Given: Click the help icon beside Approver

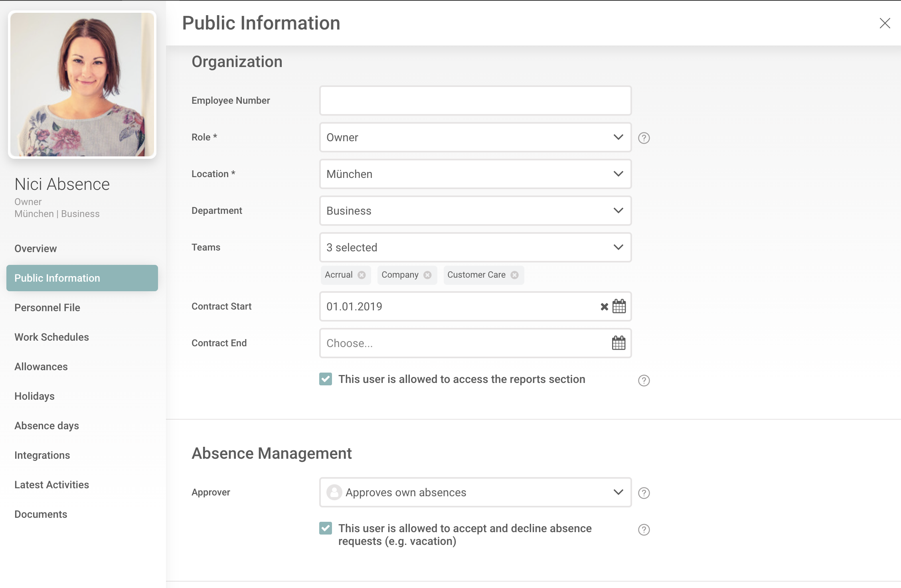Looking at the screenshot, I should [644, 493].
